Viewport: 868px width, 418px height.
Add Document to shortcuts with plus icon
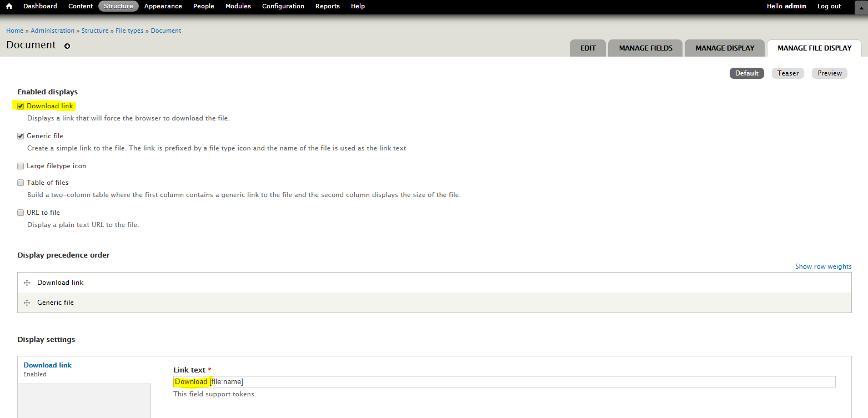pyautogui.click(x=67, y=46)
